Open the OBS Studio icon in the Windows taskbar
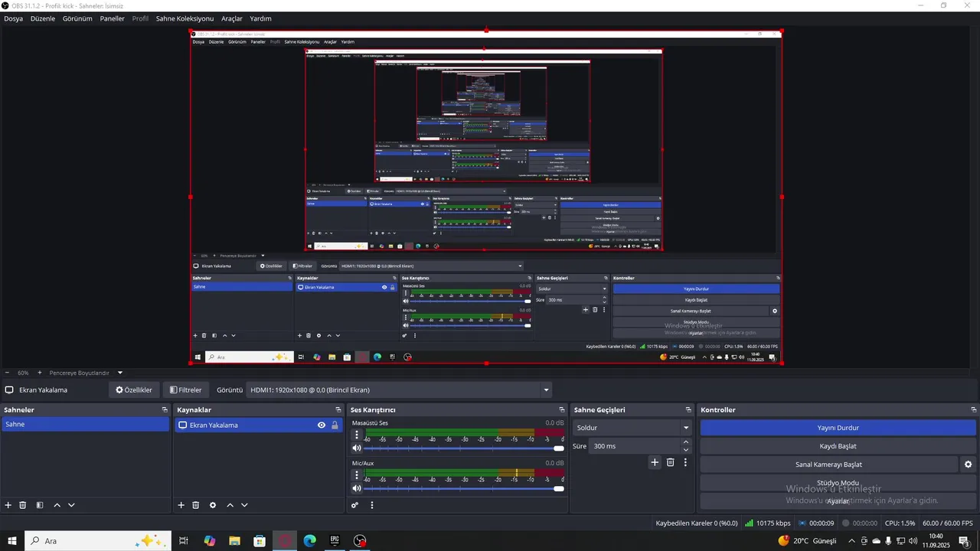Viewport: 980px width, 551px height. point(360,541)
